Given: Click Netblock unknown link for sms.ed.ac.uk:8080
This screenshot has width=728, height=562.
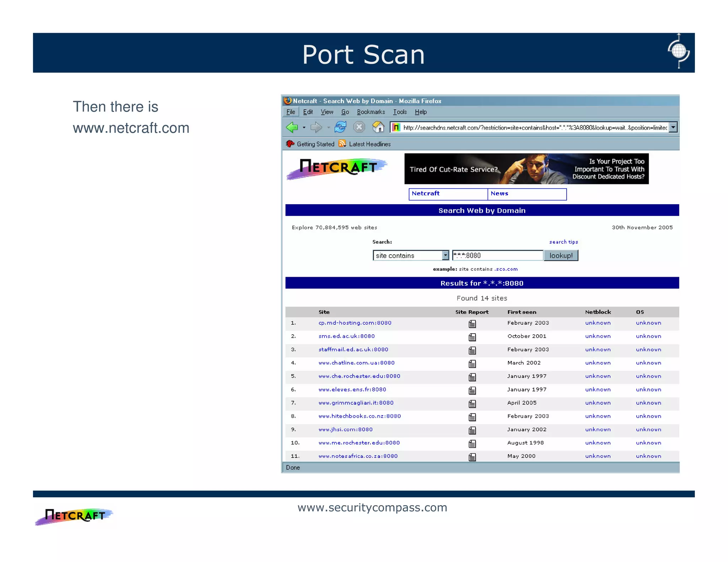Looking at the screenshot, I should point(598,336).
